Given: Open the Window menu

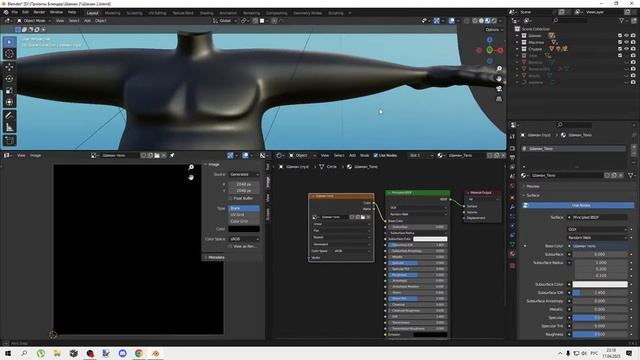Looking at the screenshot, I should 56,12.
